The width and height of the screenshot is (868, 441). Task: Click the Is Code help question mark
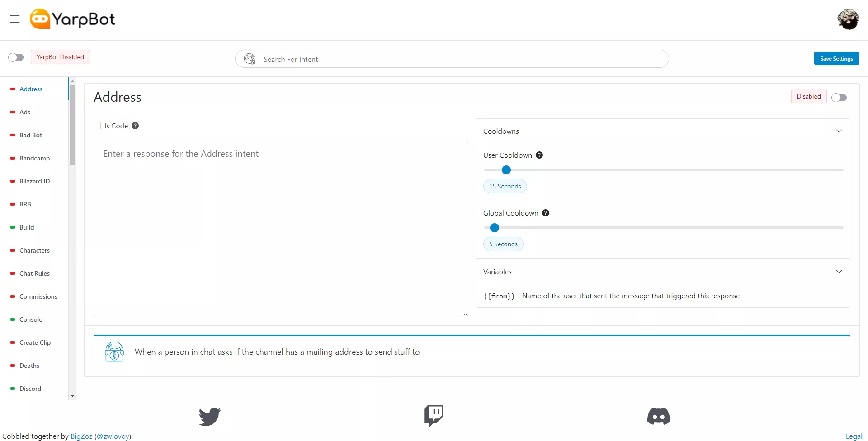coord(135,126)
